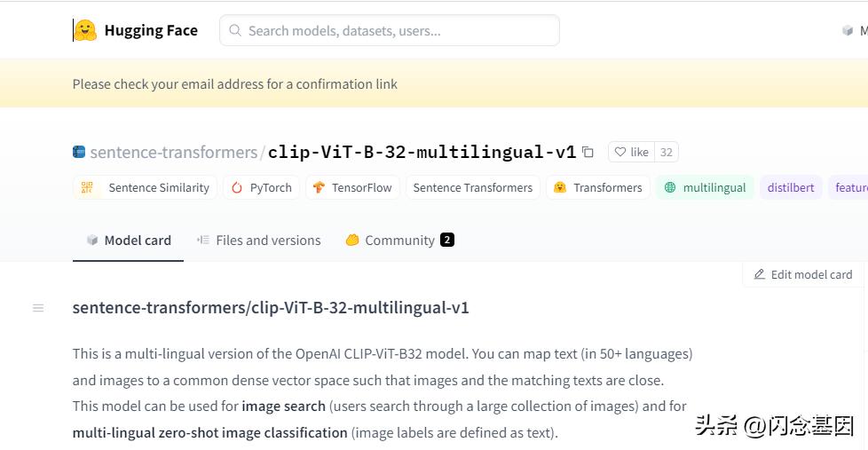
Task: Open Edit model card
Action: pos(802,274)
